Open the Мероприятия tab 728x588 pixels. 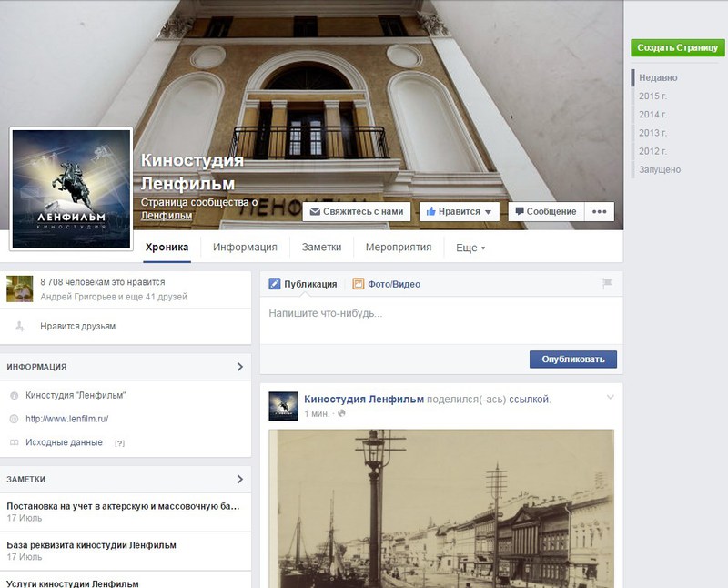tap(399, 248)
